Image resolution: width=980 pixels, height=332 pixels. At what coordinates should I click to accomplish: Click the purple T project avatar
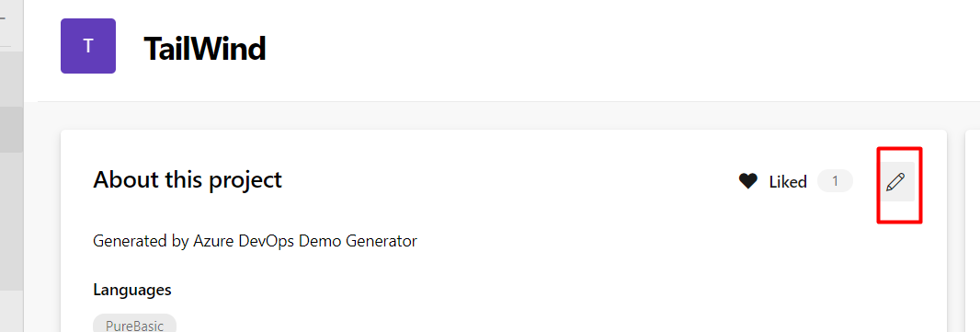pos(88,46)
